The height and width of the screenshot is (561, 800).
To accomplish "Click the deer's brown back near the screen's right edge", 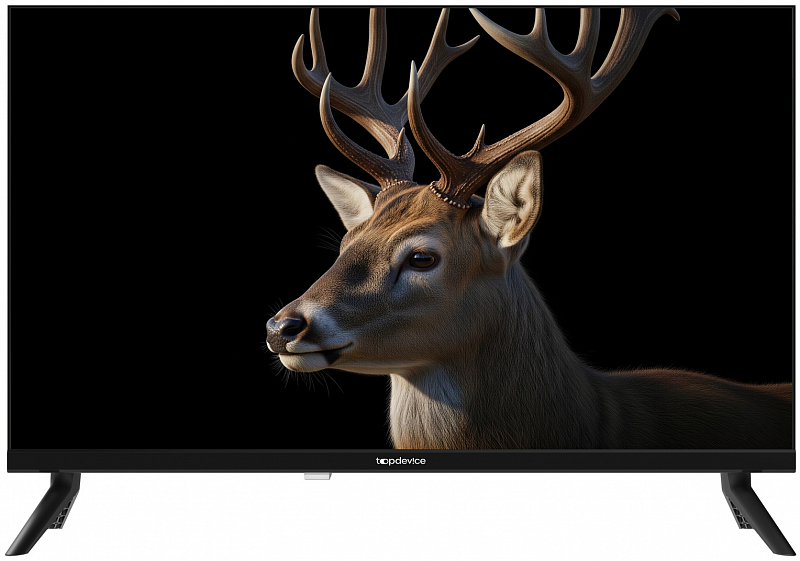I will tap(720, 400).
